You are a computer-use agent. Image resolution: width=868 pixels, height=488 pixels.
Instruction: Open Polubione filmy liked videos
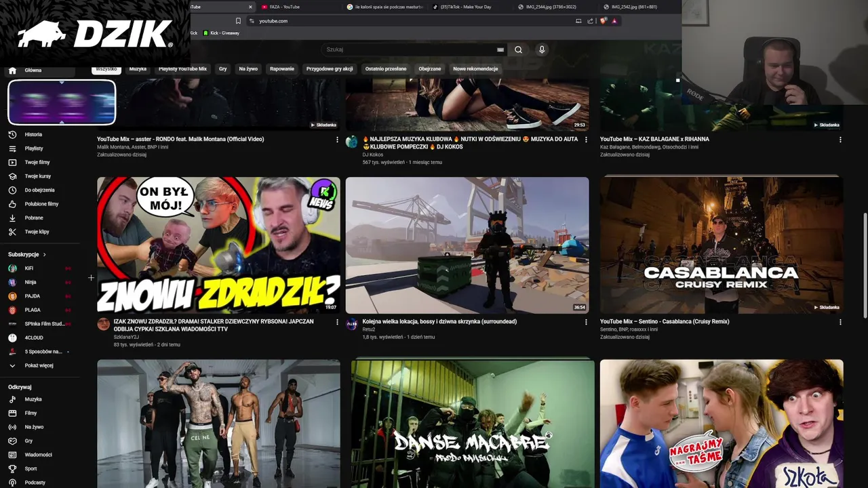[41, 204]
